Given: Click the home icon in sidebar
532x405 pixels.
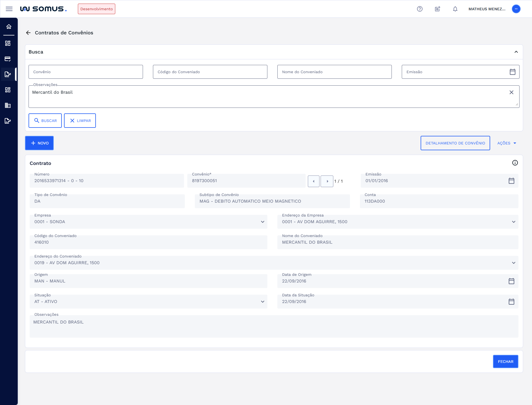Looking at the screenshot, I should (x=9, y=27).
